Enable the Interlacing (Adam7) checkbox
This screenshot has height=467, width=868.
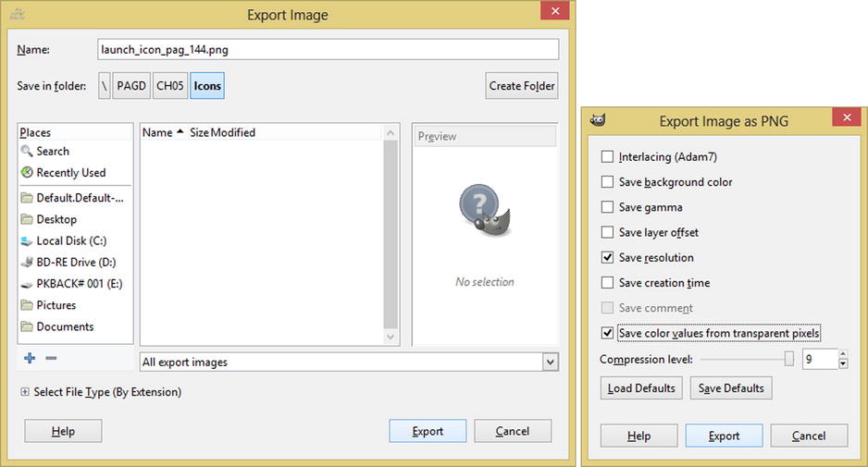[607, 156]
